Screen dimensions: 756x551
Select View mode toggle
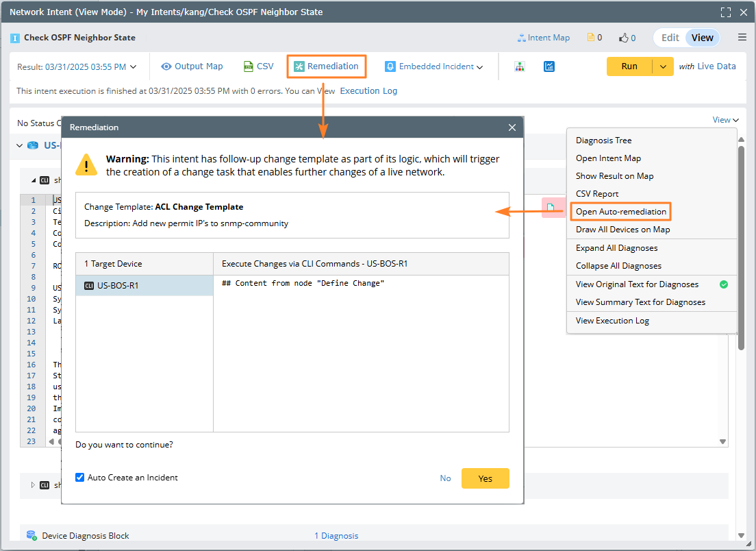pos(702,38)
